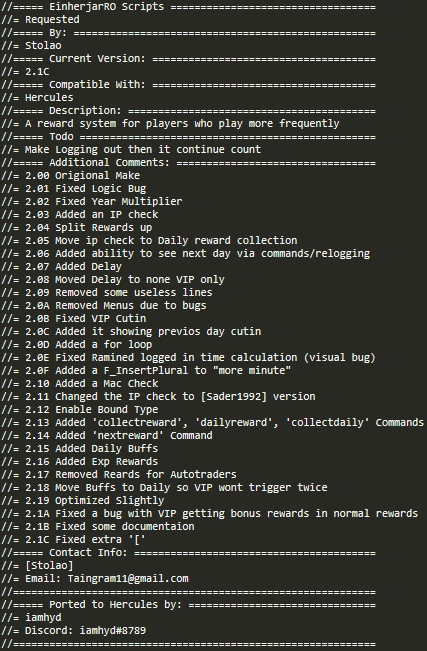Click the '2.17 Autotraders' changelog line
Viewport: 427px width, 651px height.
(119, 475)
